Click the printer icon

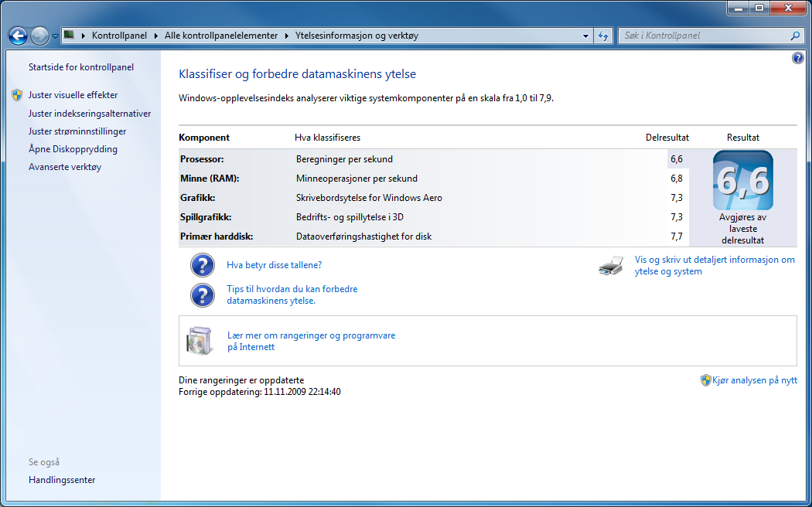pyautogui.click(x=611, y=265)
